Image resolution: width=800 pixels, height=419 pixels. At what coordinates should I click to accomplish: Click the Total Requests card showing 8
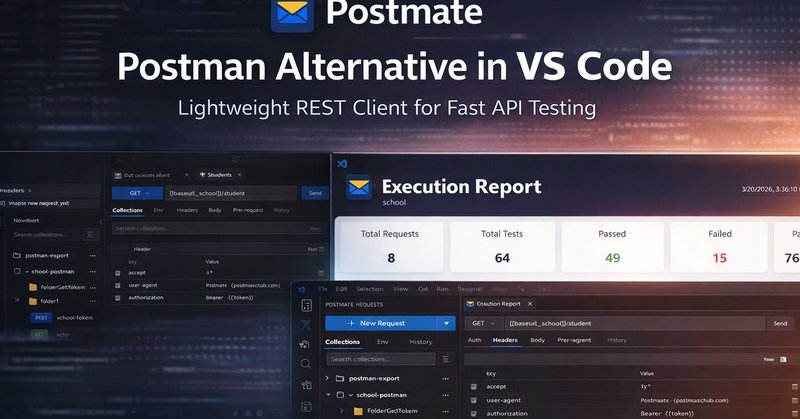coord(390,247)
